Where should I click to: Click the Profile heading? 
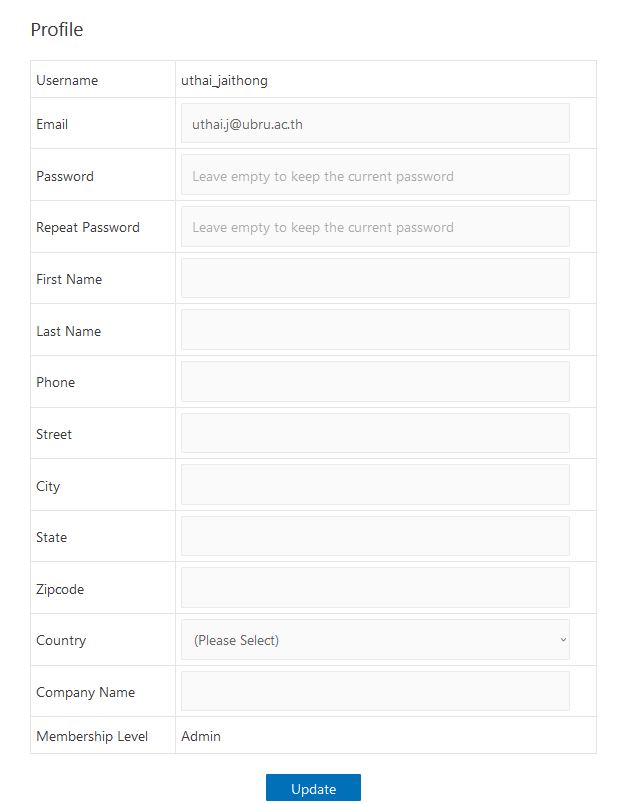(x=57, y=30)
